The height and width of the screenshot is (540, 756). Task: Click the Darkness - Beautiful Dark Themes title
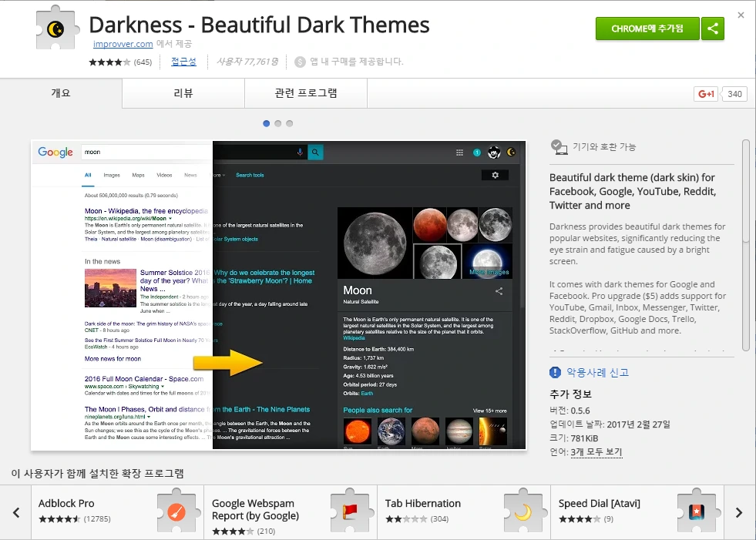259,25
